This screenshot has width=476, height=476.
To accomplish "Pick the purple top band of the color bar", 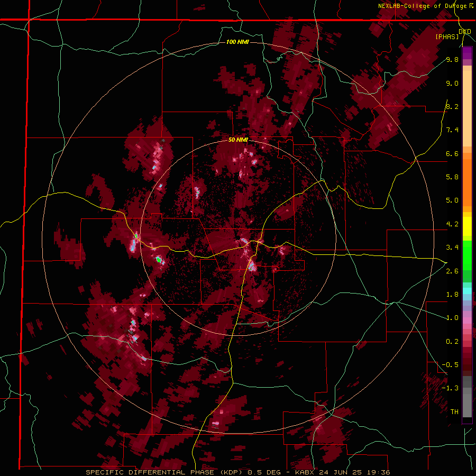I will pyautogui.click(x=467, y=53).
